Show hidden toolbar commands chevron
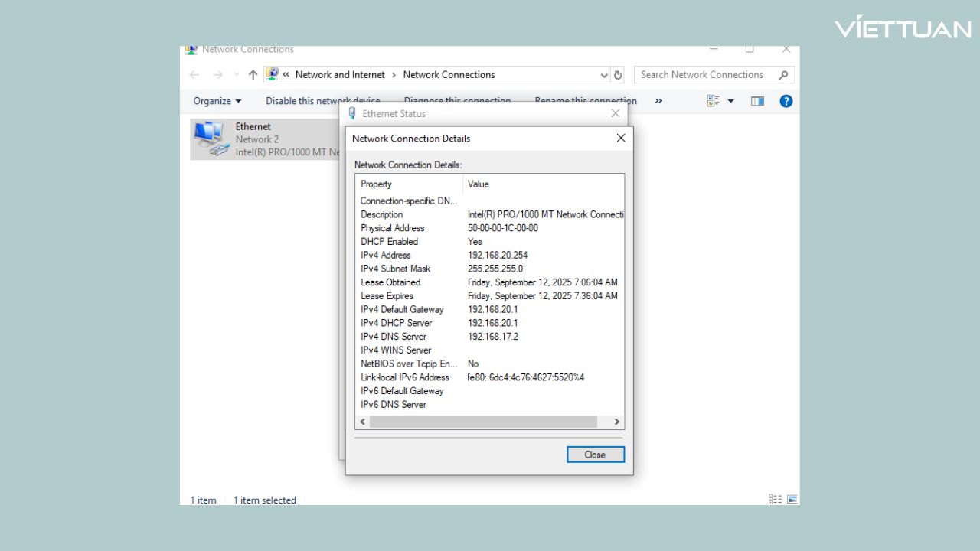Screen dimensions: 980x551 click(x=658, y=101)
